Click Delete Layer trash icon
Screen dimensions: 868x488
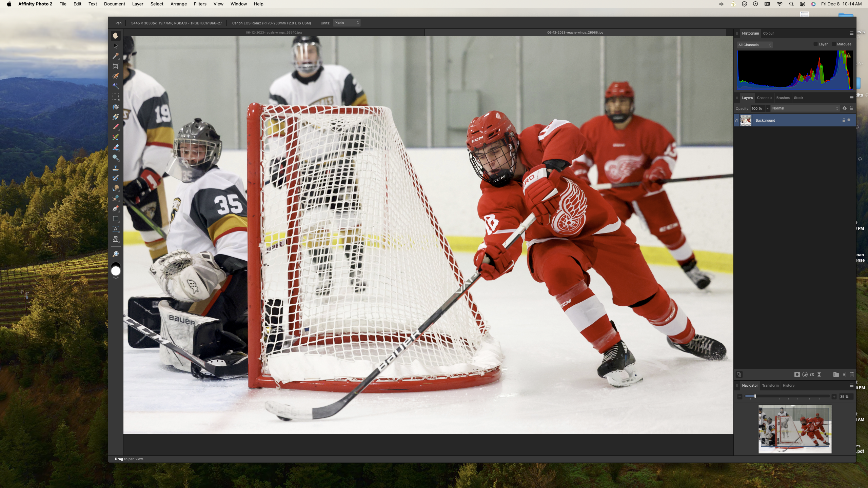pyautogui.click(x=851, y=374)
